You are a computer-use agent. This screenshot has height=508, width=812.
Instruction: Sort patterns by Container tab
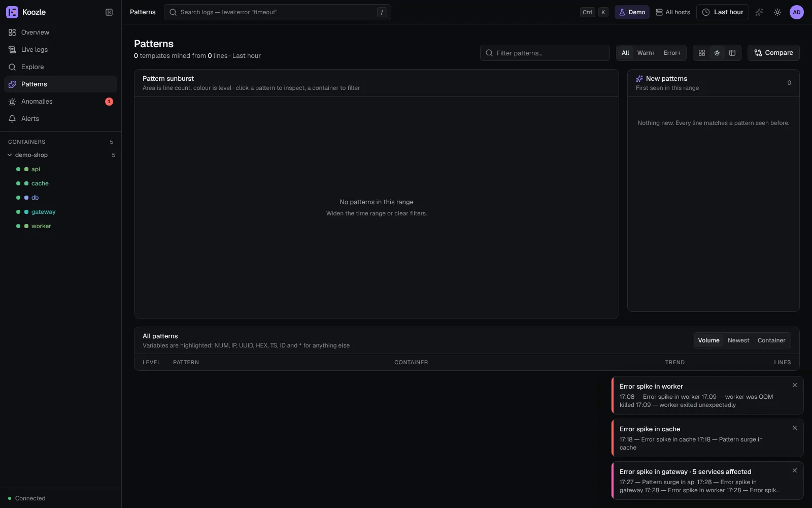(x=771, y=340)
